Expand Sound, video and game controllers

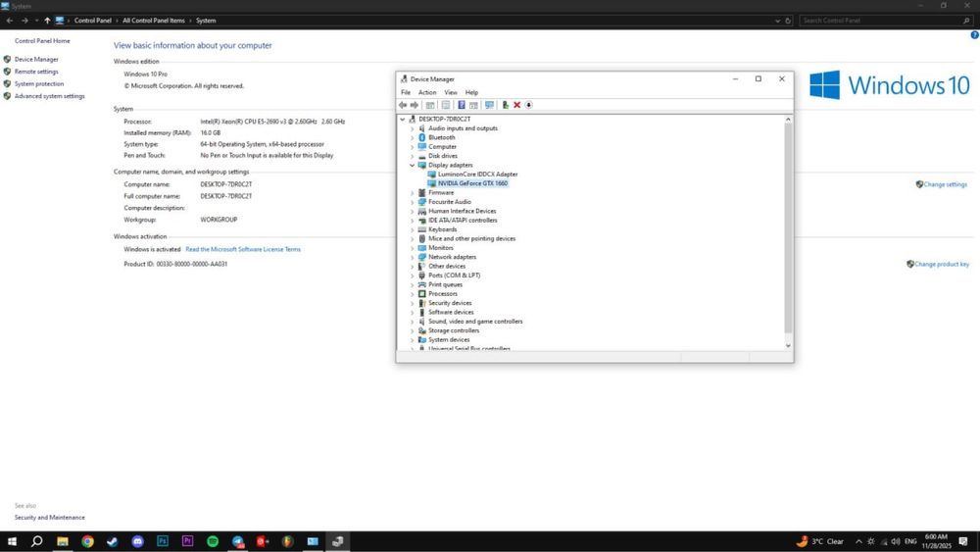click(412, 322)
